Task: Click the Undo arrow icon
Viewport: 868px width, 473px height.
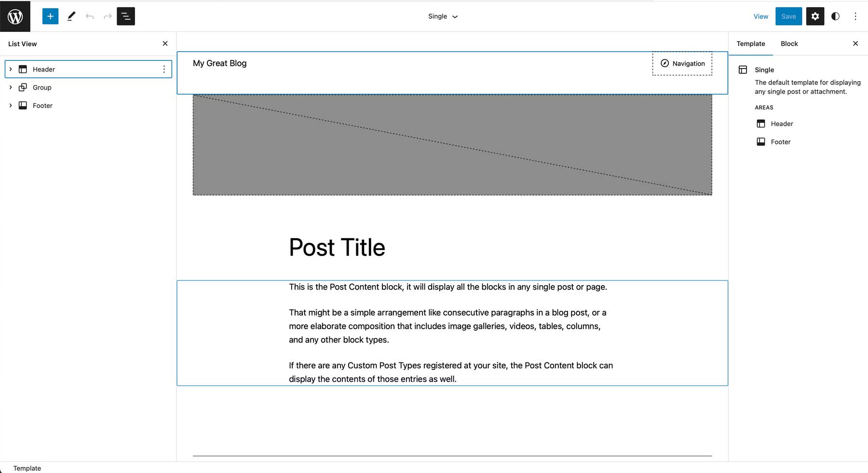Action: click(x=89, y=16)
